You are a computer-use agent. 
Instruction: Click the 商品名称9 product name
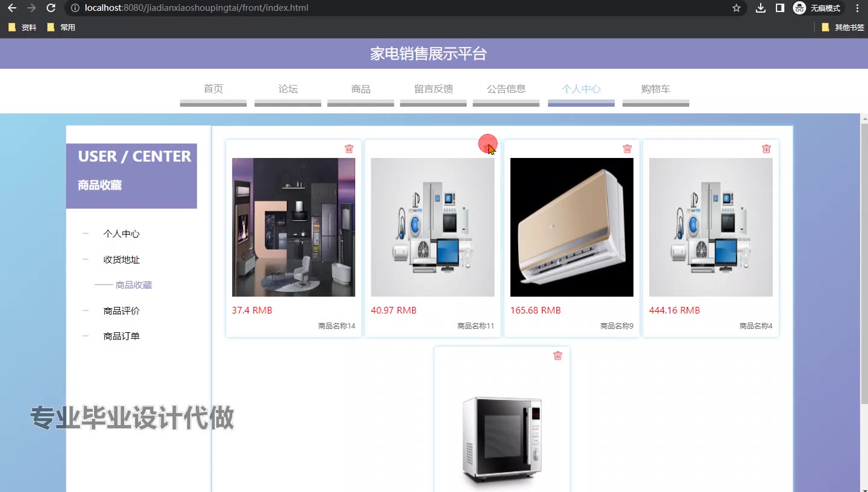(x=617, y=326)
